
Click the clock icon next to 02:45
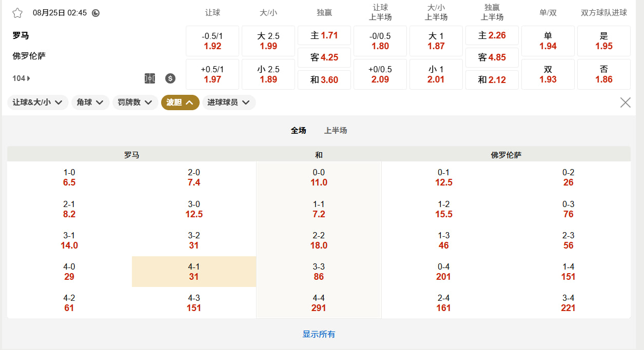(95, 13)
